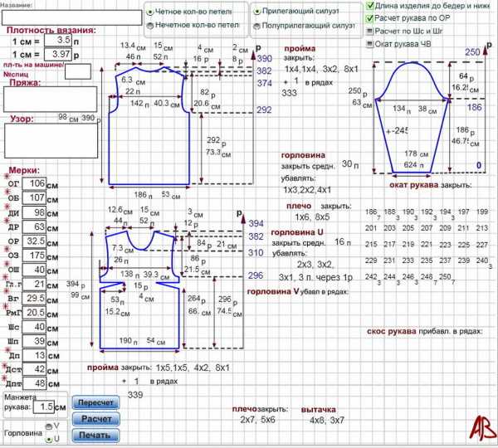Viewport: 498px width, 448px height.
Task: Enable Окат рукава ЧВ checkbox
Action: coord(369,43)
